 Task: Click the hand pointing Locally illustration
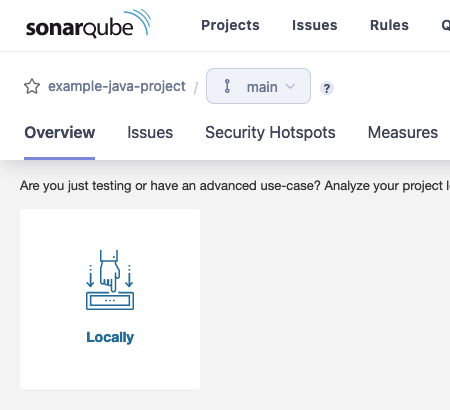(110, 280)
